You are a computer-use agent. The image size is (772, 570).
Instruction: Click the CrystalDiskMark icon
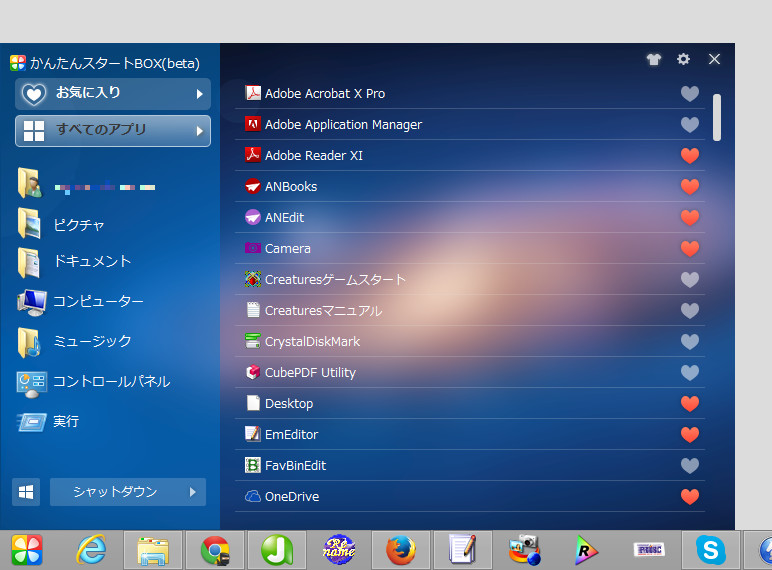pyautogui.click(x=253, y=341)
